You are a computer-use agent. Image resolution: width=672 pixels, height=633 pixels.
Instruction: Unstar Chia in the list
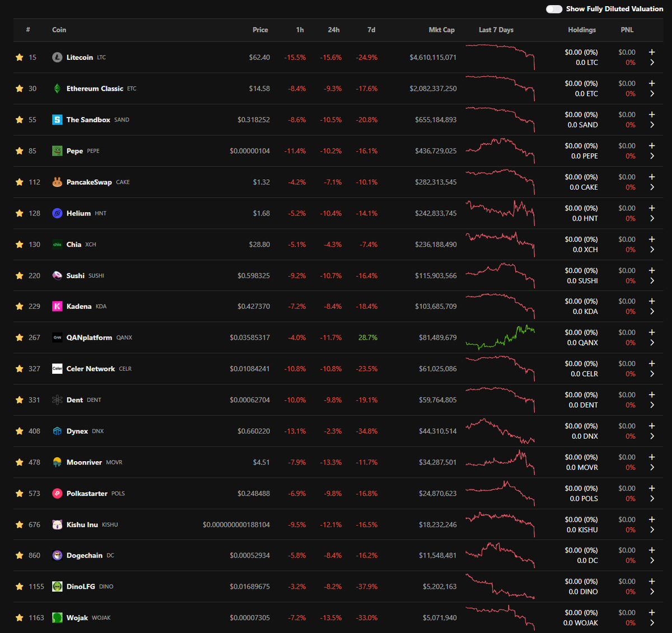point(20,245)
